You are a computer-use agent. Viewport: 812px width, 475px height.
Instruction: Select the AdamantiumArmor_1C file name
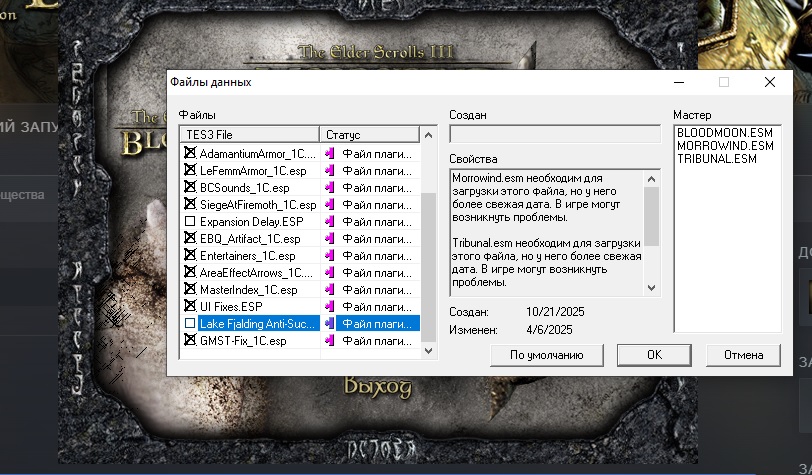point(257,154)
